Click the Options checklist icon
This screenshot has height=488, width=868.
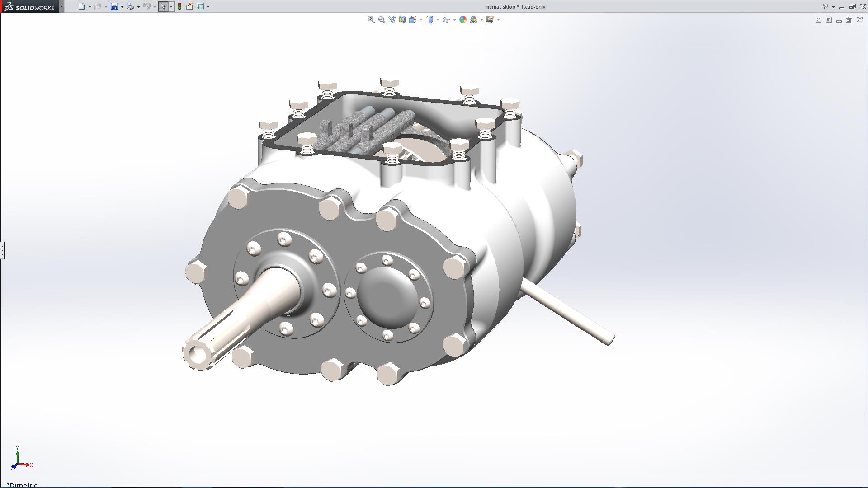pyautogui.click(x=200, y=6)
